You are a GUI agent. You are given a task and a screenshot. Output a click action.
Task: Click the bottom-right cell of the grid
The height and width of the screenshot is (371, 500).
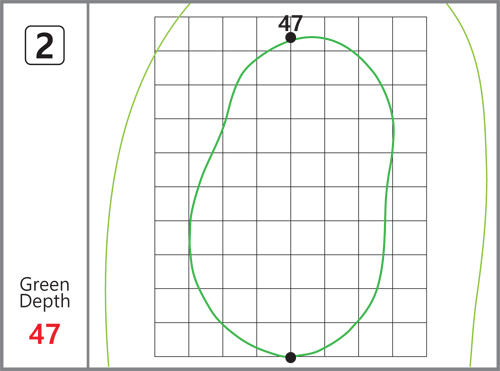point(410,339)
